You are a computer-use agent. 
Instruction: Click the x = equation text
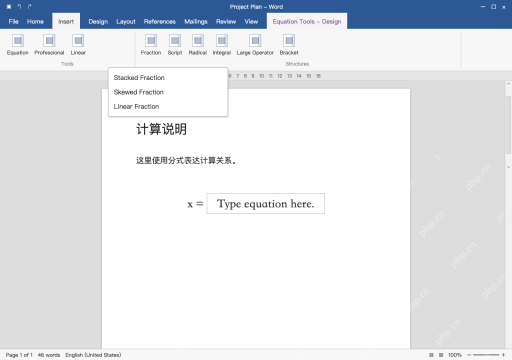pyautogui.click(x=195, y=204)
